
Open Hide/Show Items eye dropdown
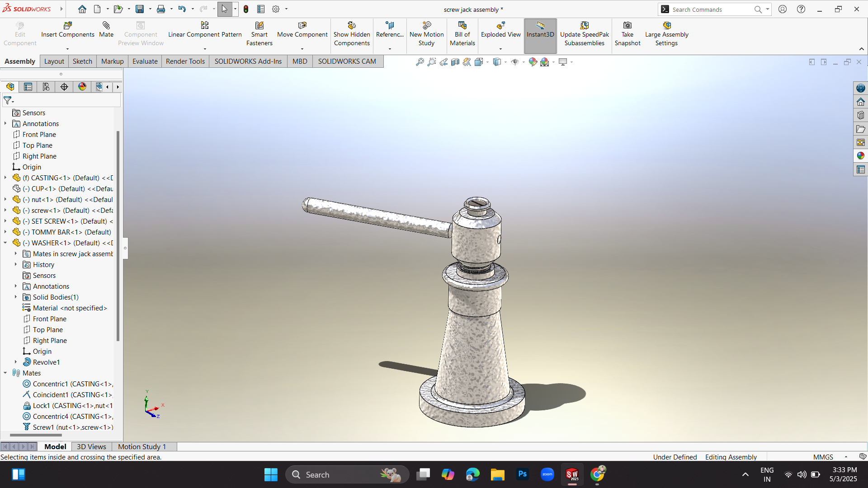click(523, 62)
